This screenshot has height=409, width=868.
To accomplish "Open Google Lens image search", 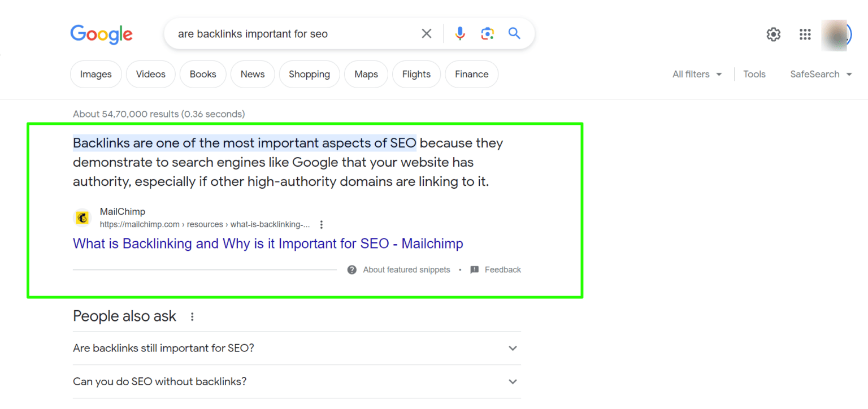I will [x=487, y=33].
